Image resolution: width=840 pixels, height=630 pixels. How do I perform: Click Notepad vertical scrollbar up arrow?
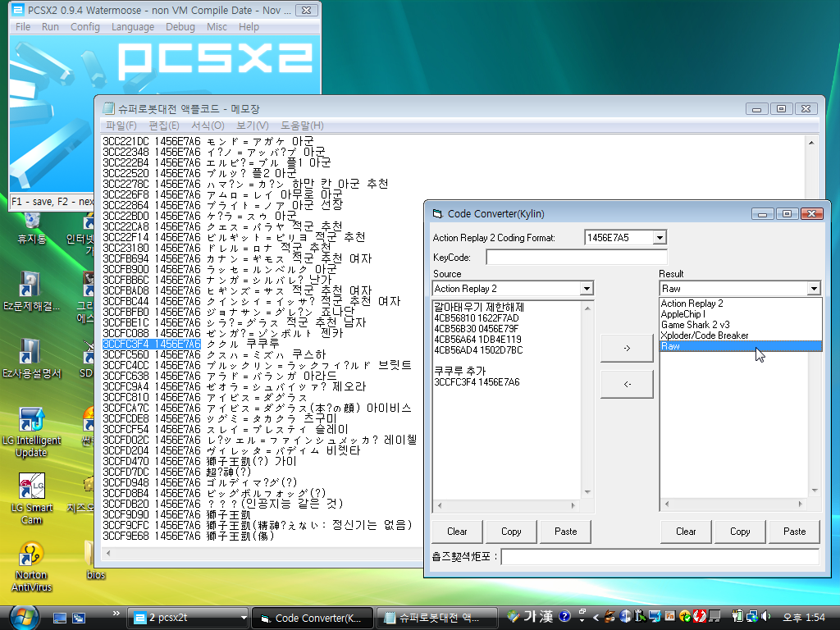tap(811, 143)
